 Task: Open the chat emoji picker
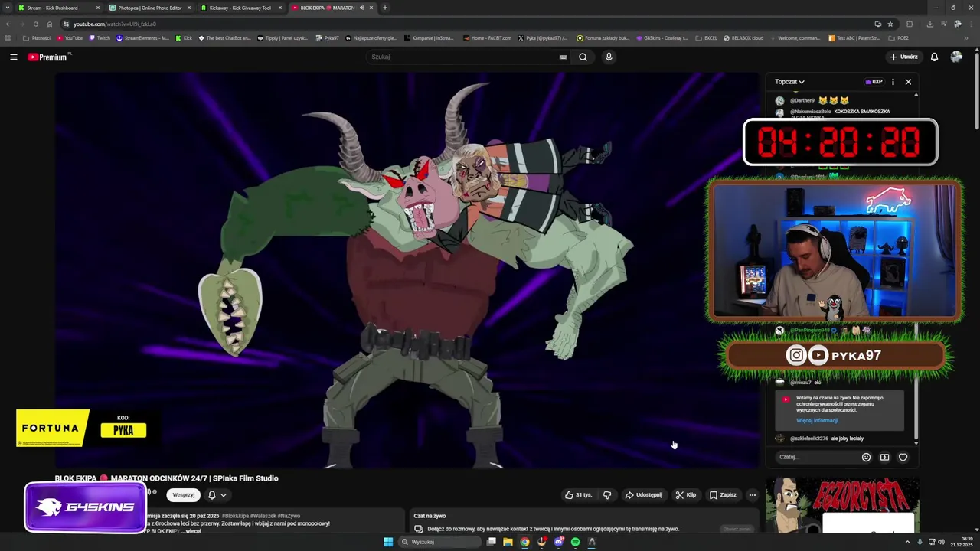pyautogui.click(x=866, y=457)
